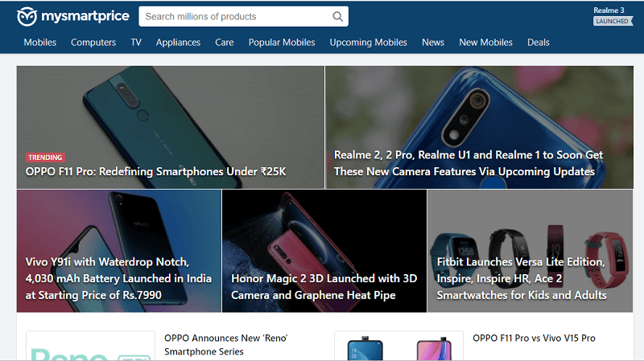This screenshot has height=361, width=644.
Task: Go to News section
Action: click(x=433, y=43)
